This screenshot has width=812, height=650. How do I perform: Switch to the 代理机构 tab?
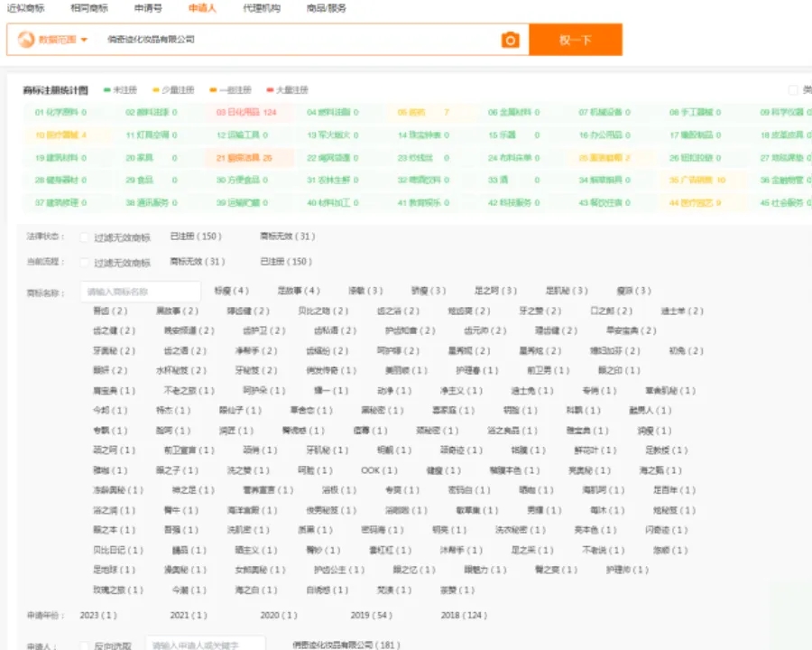261,8
